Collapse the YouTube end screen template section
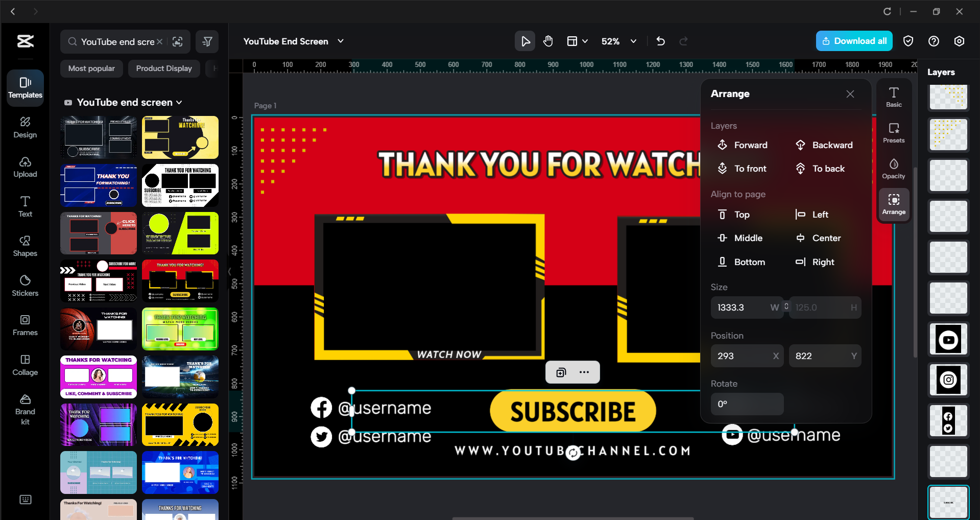 tap(179, 102)
